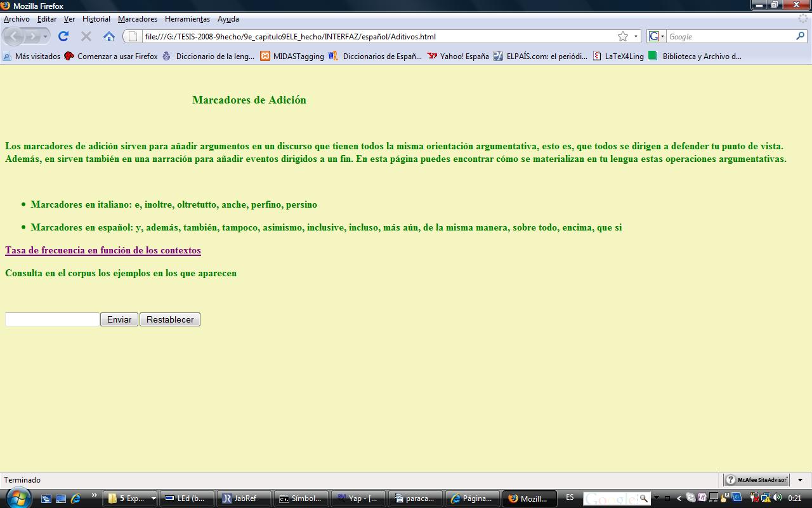Image resolution: width=812 pixels, height=508 pixels.
Task: Open the Windows Start menu orb
Action: pos(18,497)
